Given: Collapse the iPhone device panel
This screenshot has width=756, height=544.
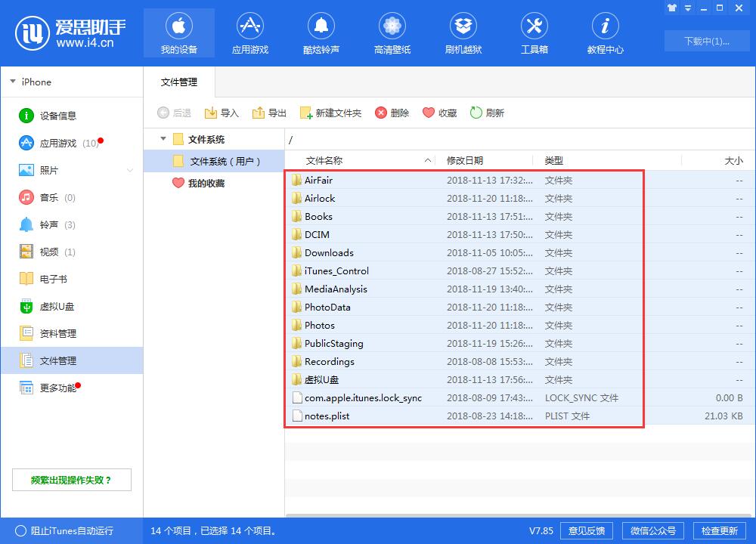Looking at the screenshot, I should pyautogui.click(x=12, y=82).
